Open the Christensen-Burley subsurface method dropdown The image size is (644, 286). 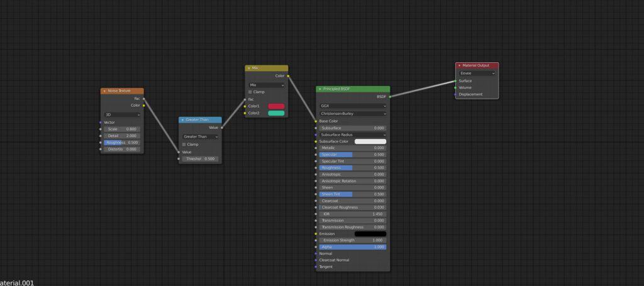pyautogui.click(x=353, y=114)
